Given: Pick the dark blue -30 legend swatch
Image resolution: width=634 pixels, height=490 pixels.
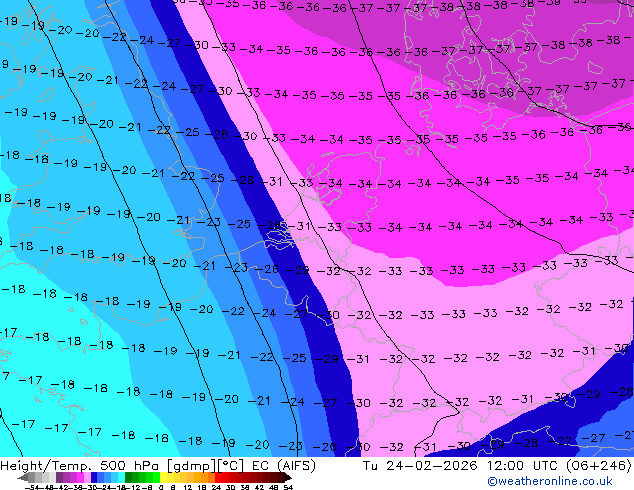Looking at the screenshot, I should click(94, 477).
